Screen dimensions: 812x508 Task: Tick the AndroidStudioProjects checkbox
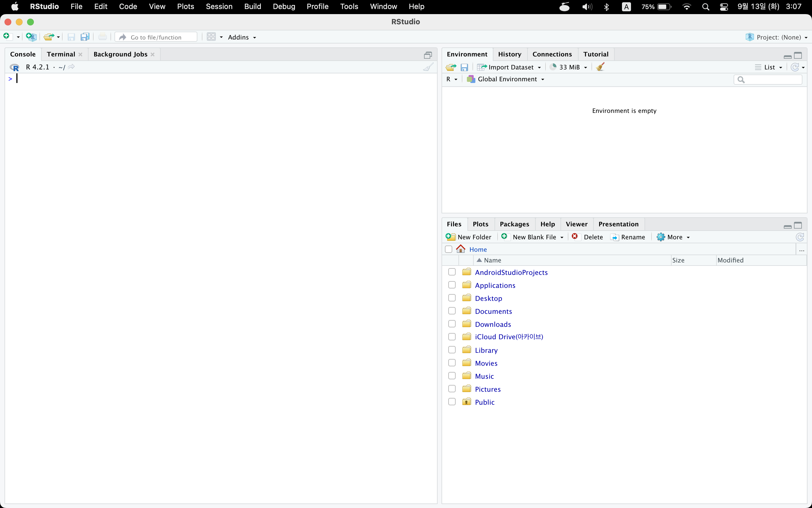point(452,272)
